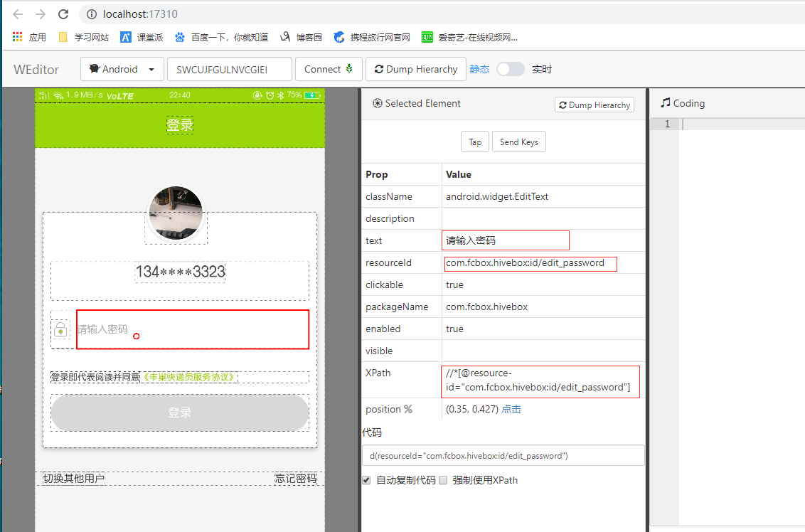805x532 pixels.
Task: Click the lock icon beside password field
Action: 60,329
